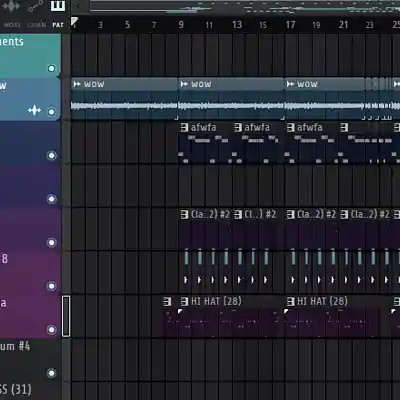Open the Cl..) #2 clip menu icon at bar 13
The width and height of the screenshot is (400, 400).
pos(238,214)
